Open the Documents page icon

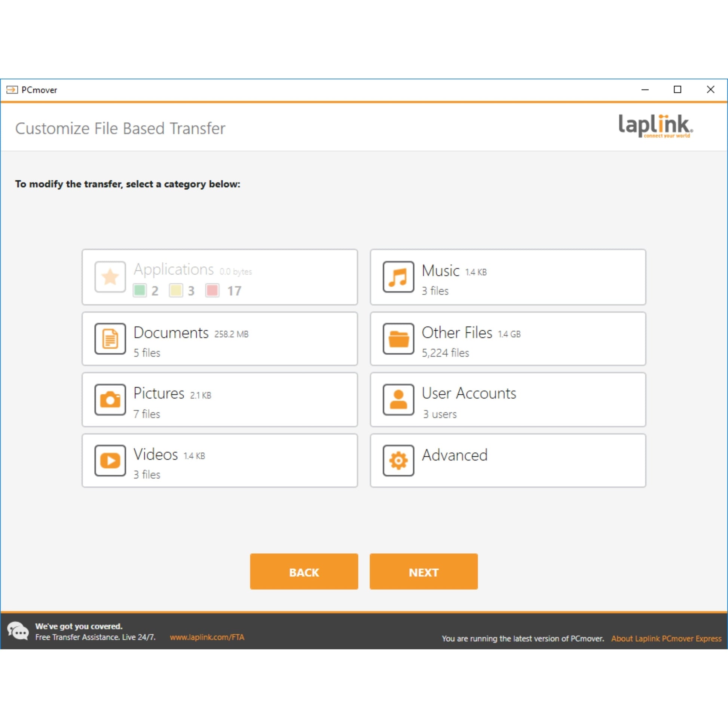110,339
